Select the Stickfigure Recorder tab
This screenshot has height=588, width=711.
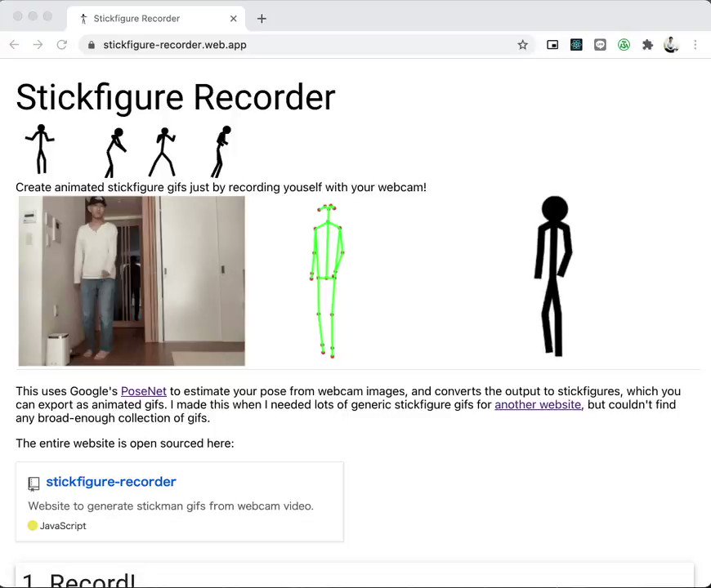pyautogui.click(x=156, y=19)
